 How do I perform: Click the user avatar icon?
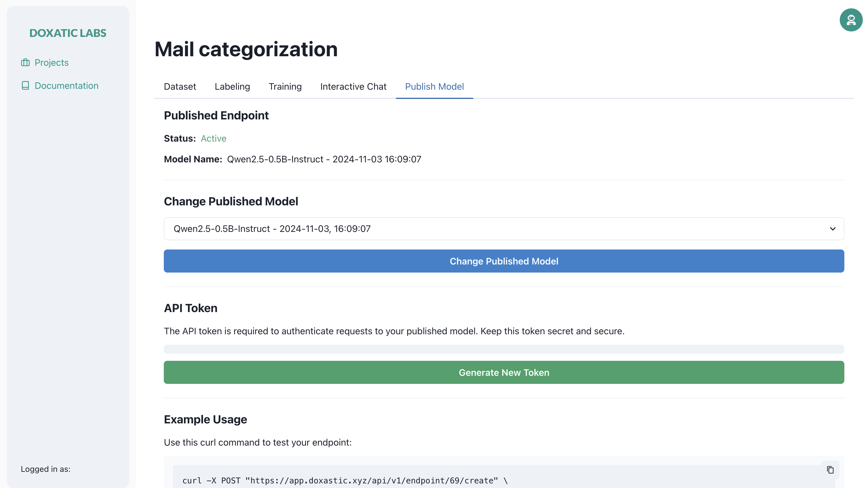click(851, 20)
